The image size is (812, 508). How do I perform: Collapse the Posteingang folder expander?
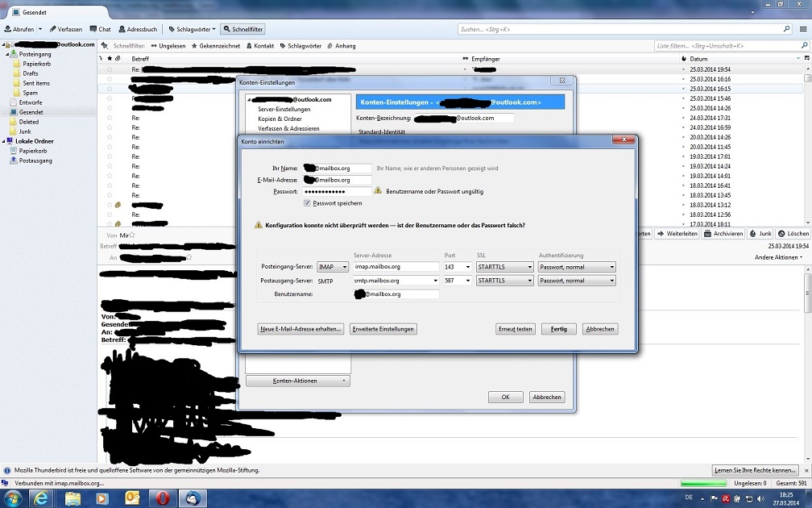[7, 54]
